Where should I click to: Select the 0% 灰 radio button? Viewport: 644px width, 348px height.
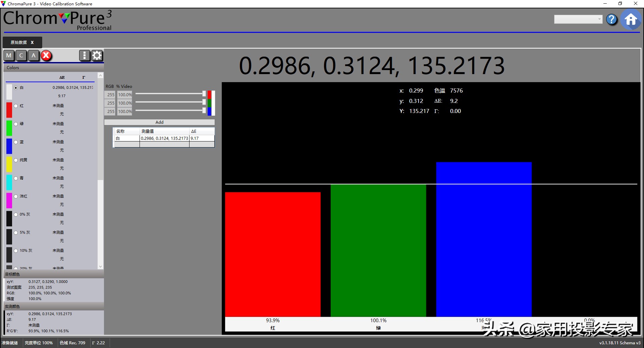pos(16,215)
